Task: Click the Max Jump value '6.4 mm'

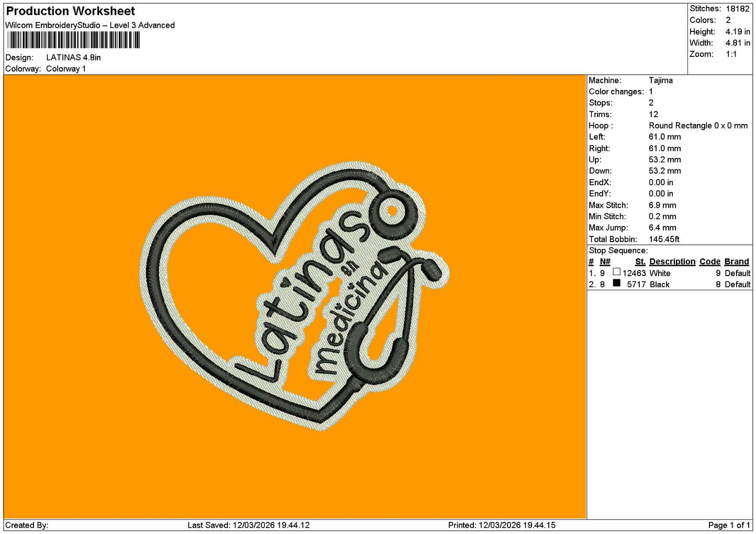Action: (662, 228)
